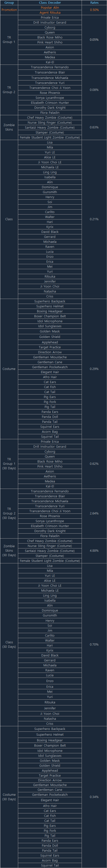
Task: Select the Popstar Alin promotion entry
Action: [50, 7]
